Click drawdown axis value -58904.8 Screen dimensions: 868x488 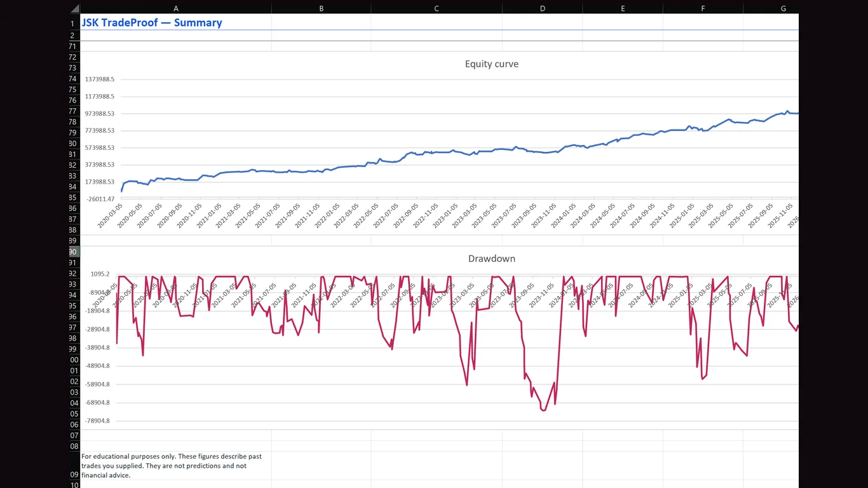(x=98, y=384)
